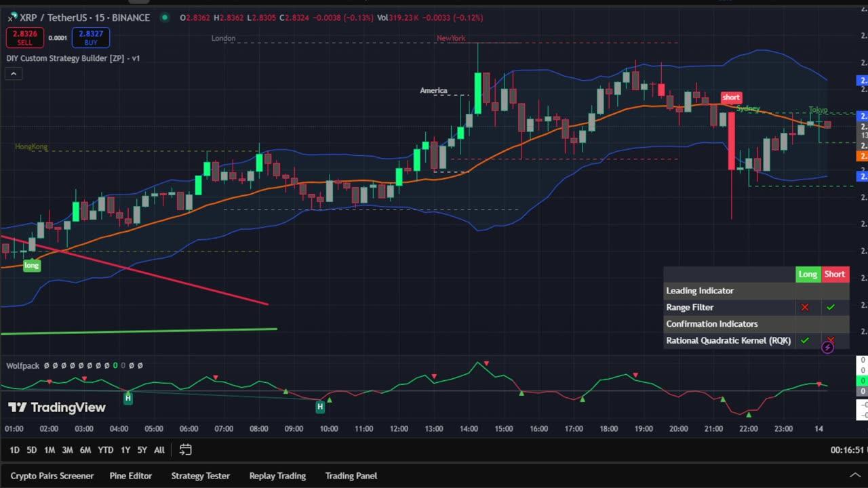Click the DIY Custom Strategy Builder indicator title
The width and height of the screenshot is (868, 488).
[x=73, y=58]
